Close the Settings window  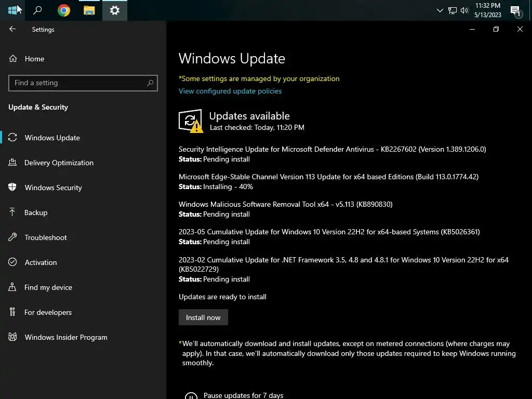520,29
